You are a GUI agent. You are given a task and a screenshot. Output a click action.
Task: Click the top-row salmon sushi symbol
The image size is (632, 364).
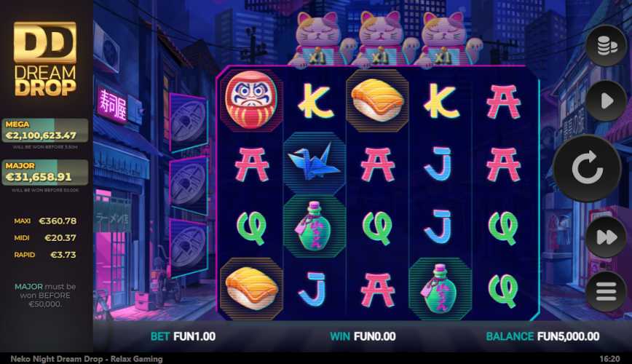pyautogui.click(x=377, y=100)
